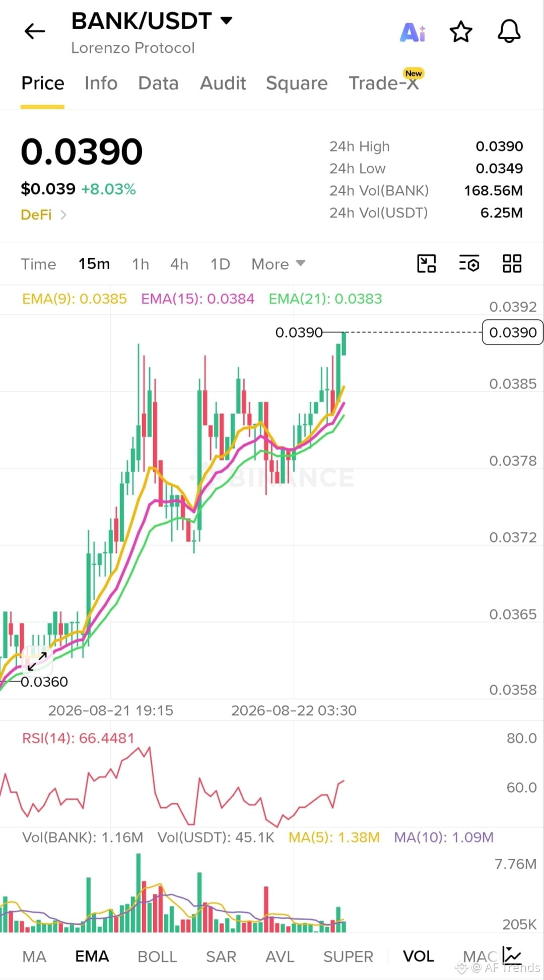Go back with the left arrow
Viewport: 544px width, 980px height.
[x=35, y=31]
